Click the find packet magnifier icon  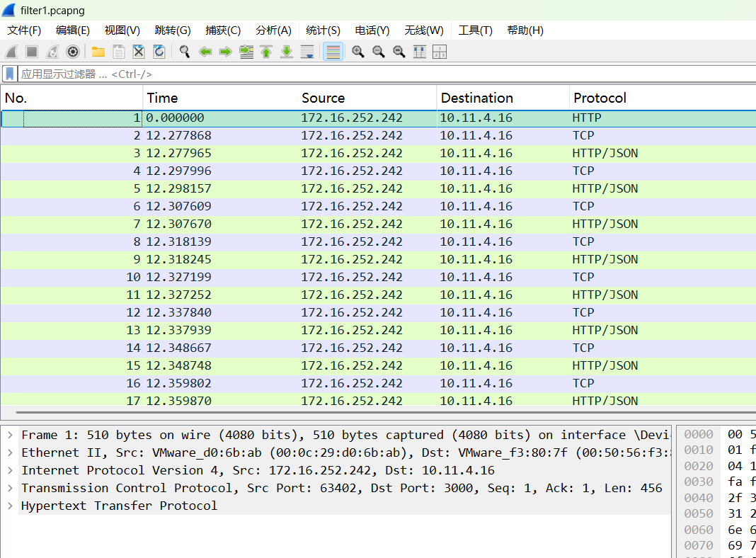(x=185, y=52)
